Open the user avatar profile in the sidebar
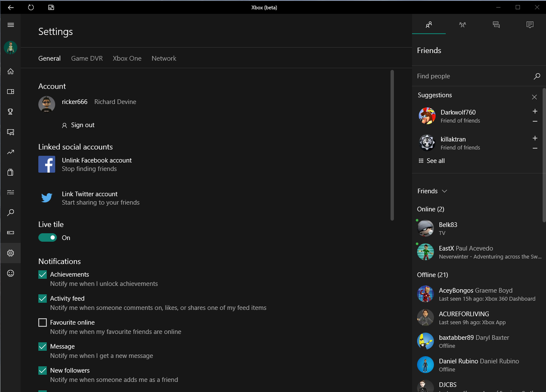The width and height of the screenshot is (546, 392). 11,48
